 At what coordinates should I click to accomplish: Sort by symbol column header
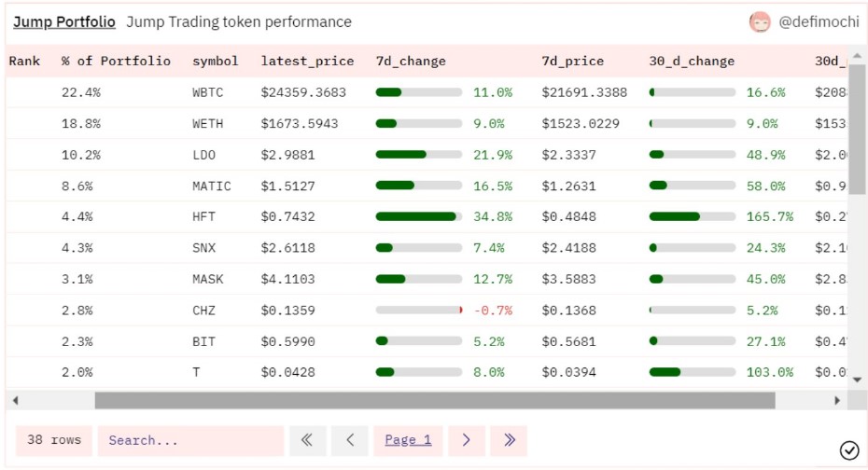[x=216, y=62]
